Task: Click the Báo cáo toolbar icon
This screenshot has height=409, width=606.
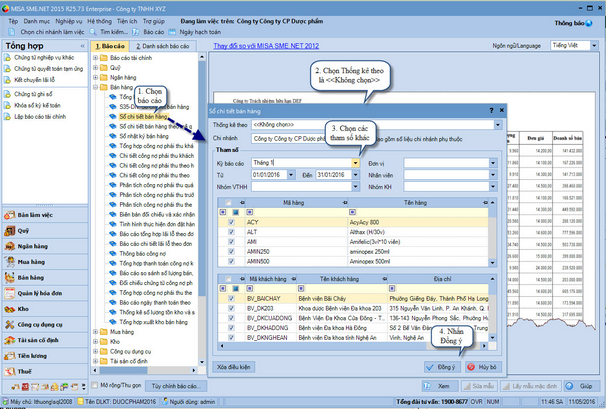Action: pos(136,32)
